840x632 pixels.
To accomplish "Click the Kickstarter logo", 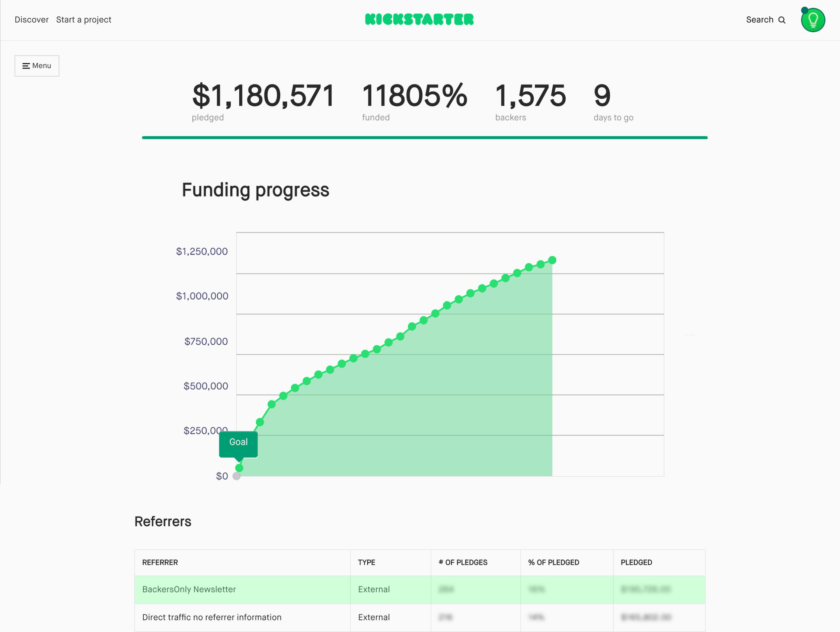I will (x=419, y=19).
